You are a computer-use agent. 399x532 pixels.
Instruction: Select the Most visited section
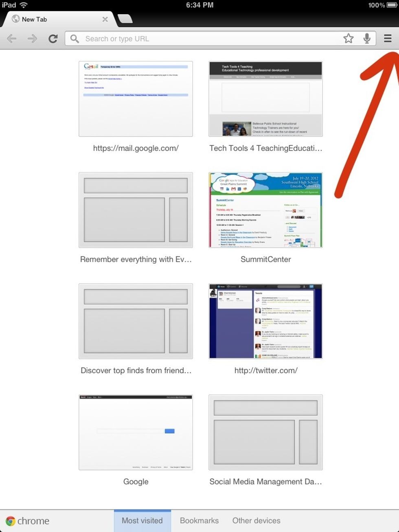142,521
